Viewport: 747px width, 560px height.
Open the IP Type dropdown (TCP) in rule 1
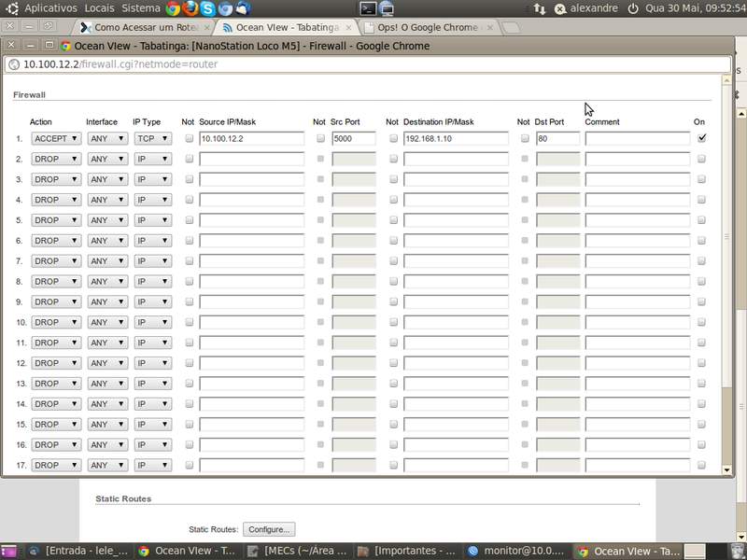click(x=152, y=138)
